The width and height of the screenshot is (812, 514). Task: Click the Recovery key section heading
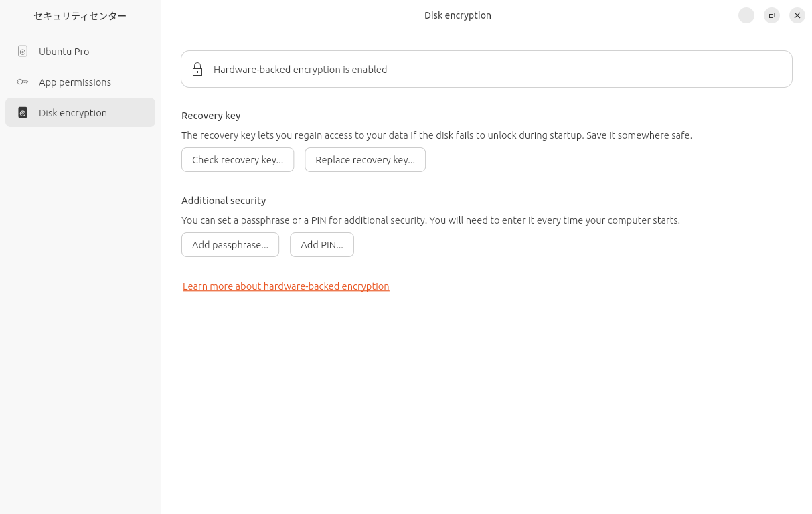click(x=211, y=116)
